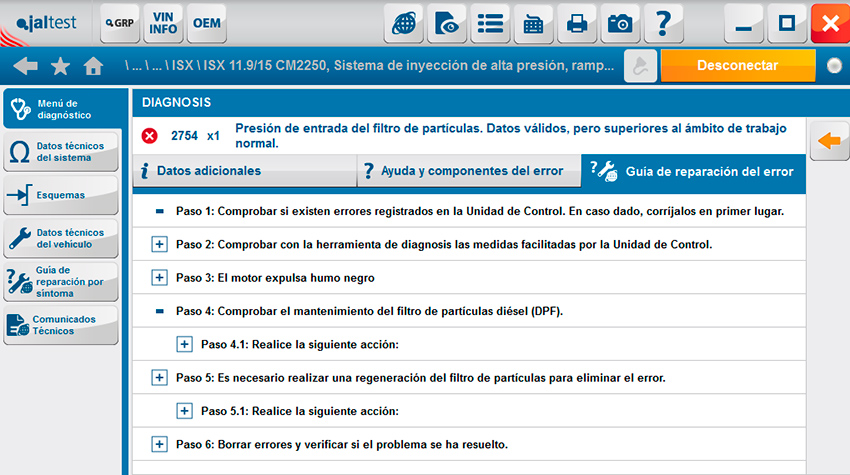Open the OEM information button
The height and width of the screenshot is (475, 850).
[207, 23]
